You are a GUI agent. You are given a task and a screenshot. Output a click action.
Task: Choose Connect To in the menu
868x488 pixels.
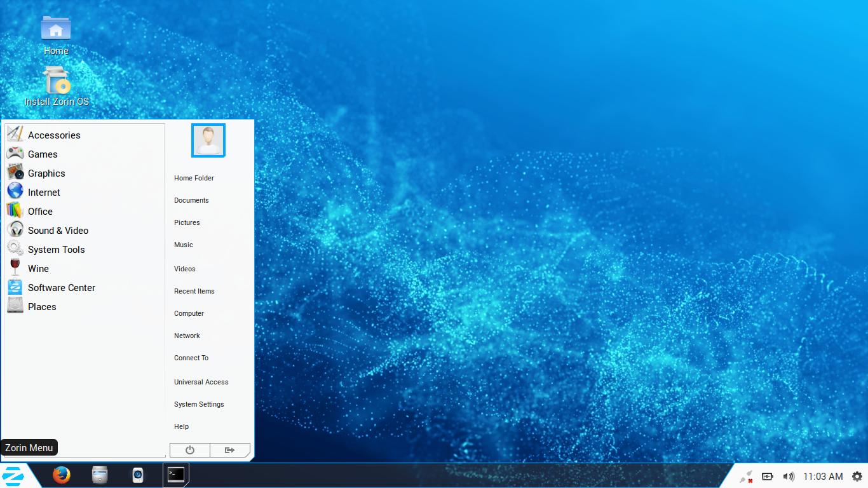pos(191,358)
